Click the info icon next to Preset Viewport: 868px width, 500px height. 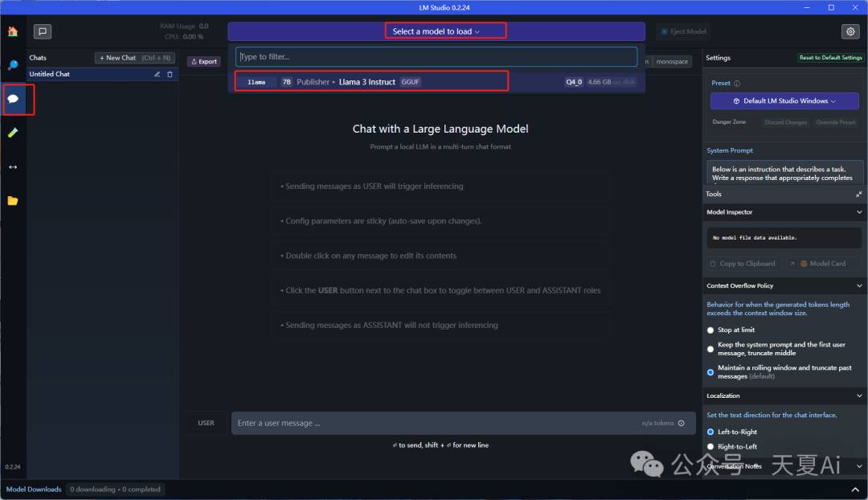(737, 84)
